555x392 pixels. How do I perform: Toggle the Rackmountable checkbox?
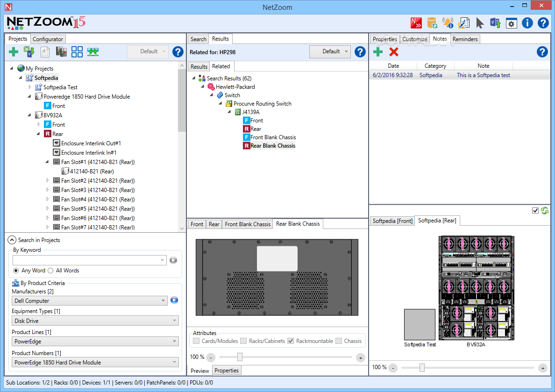[x=291, y=341]
